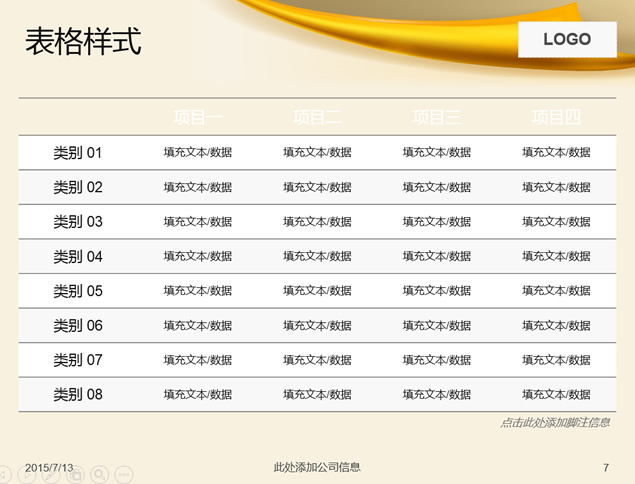Click 类别 04 cell under 项目一
Screen dimensions: 635x484
coord(198,256)
